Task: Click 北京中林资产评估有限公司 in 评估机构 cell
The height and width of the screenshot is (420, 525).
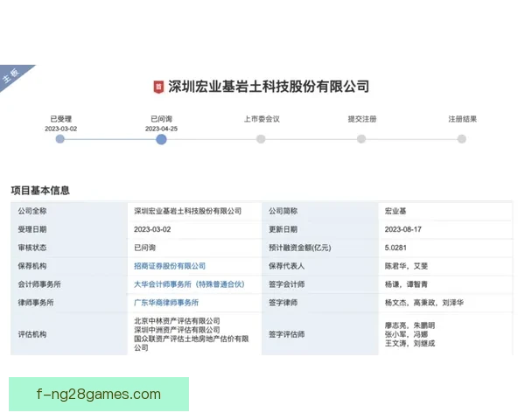Action: click(x=177, y=321)
